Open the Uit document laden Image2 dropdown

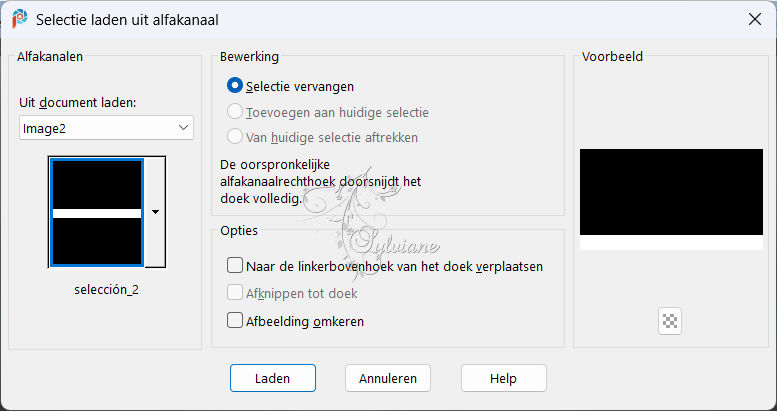(106, 128)
